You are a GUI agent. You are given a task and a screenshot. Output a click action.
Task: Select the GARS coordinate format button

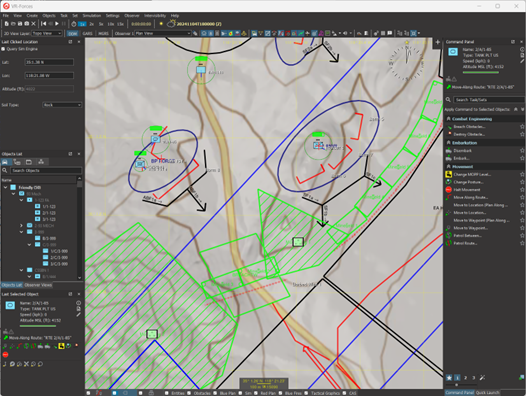(x=88, y=33)
